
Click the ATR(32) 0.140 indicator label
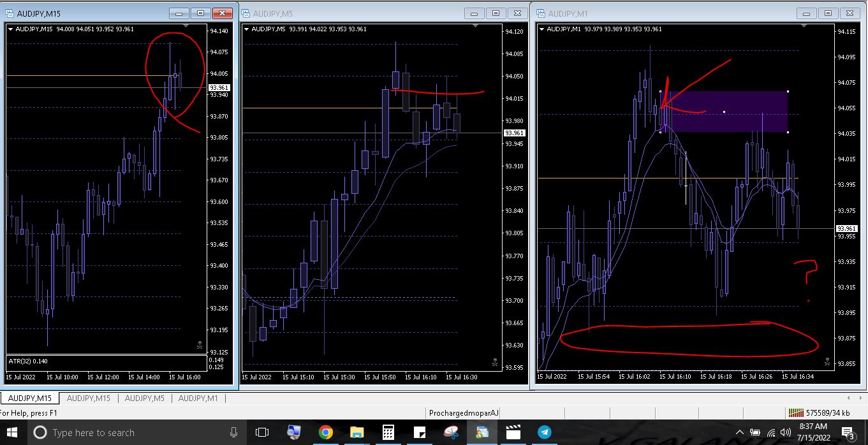[27, 361]
